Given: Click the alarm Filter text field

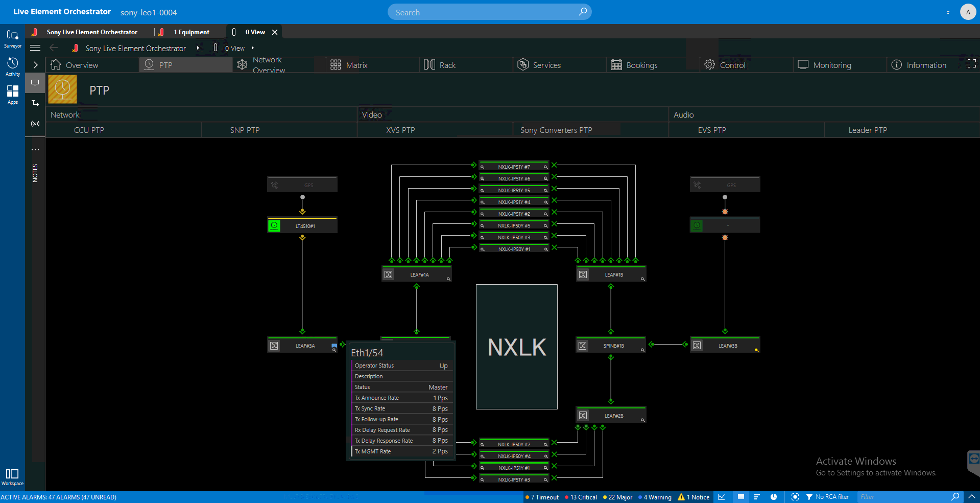Looking at the screenshot, I should click(x=903, y=497).
